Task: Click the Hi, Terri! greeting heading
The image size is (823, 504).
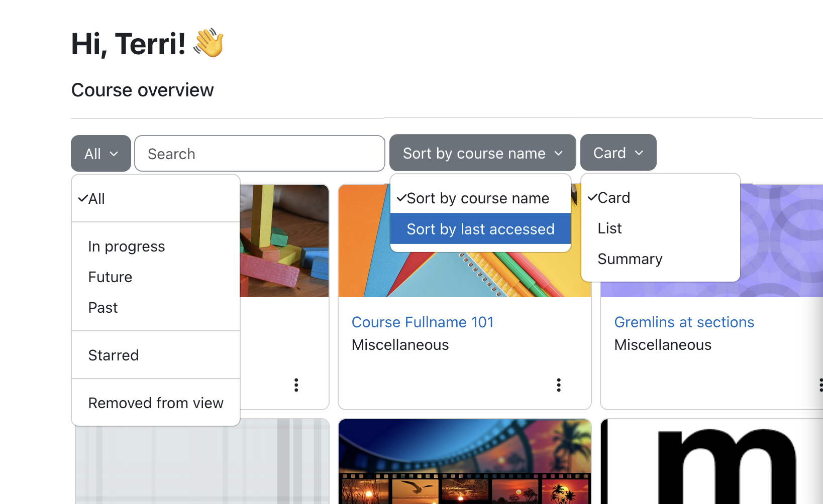Action: coord(148,44)
